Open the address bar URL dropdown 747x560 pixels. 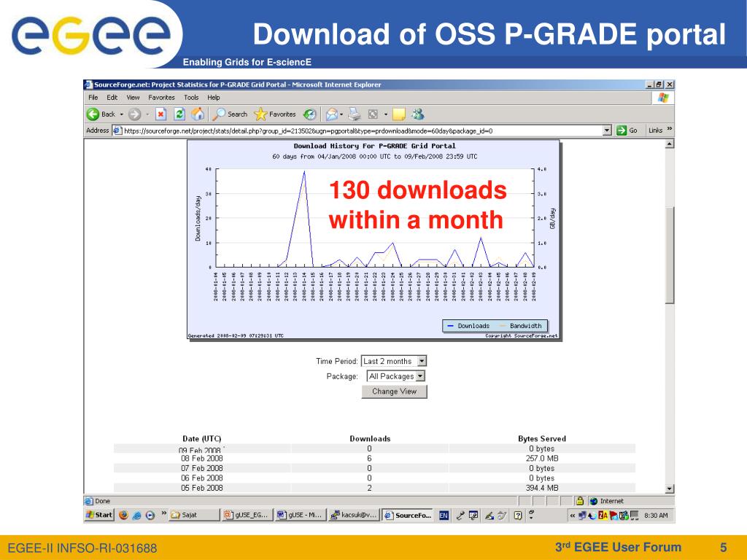(x=607, y=131)
